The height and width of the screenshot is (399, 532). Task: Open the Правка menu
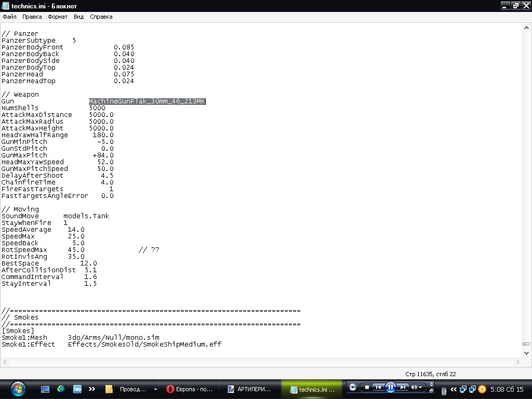pos(32,17)
